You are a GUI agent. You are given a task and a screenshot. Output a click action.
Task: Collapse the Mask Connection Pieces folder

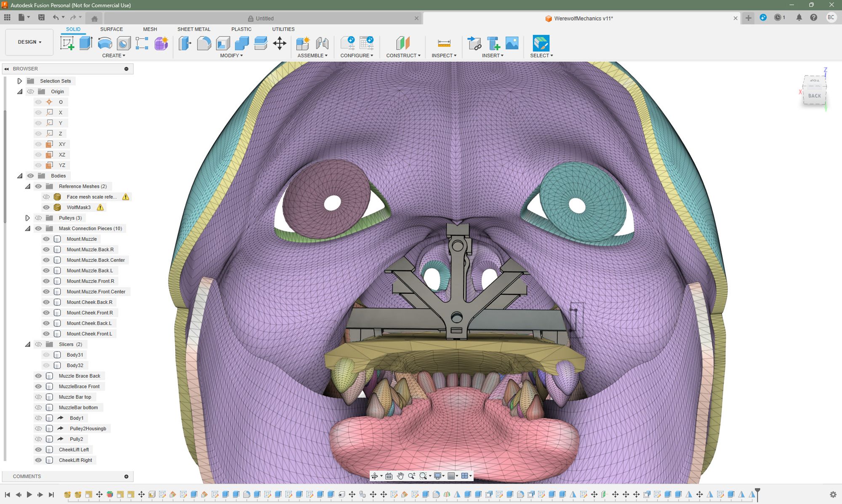[27, 228]
